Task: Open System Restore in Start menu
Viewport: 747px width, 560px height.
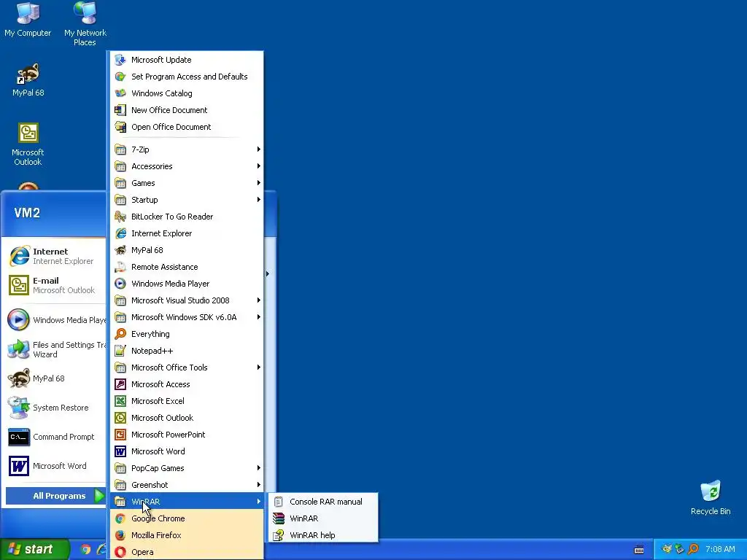Action: click(x=55, y=408)
